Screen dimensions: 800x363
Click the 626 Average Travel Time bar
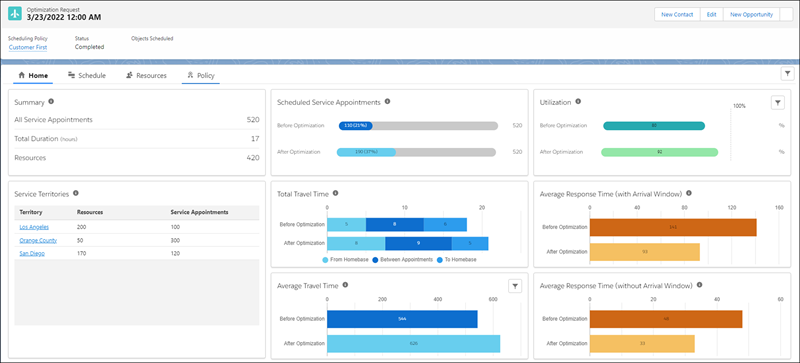coord(414,344)
